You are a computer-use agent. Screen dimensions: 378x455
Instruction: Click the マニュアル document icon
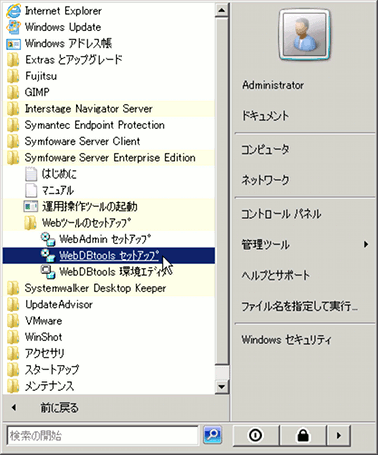tap(31, 190)
